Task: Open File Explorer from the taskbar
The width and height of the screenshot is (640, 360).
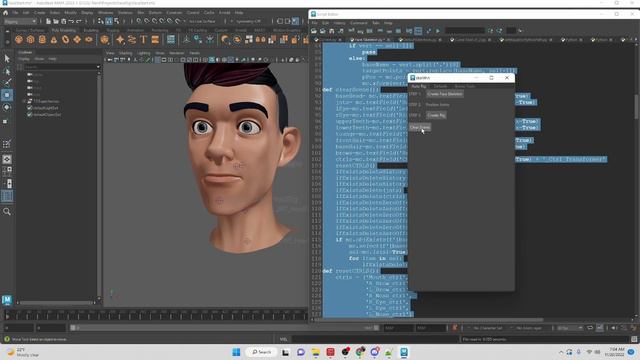Action: click(316, 352)
